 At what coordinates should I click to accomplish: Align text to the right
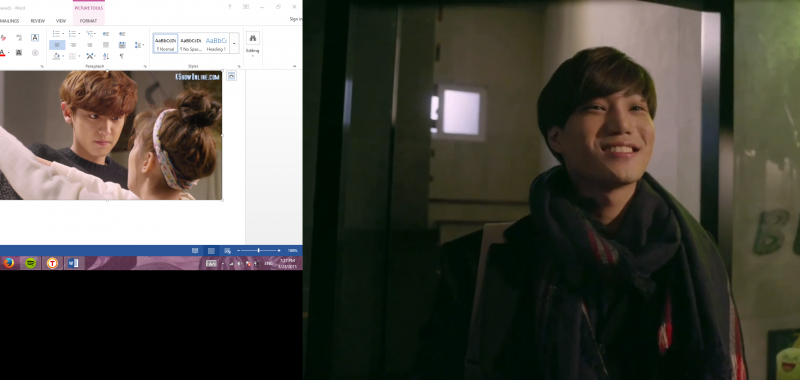pos(89,45)
